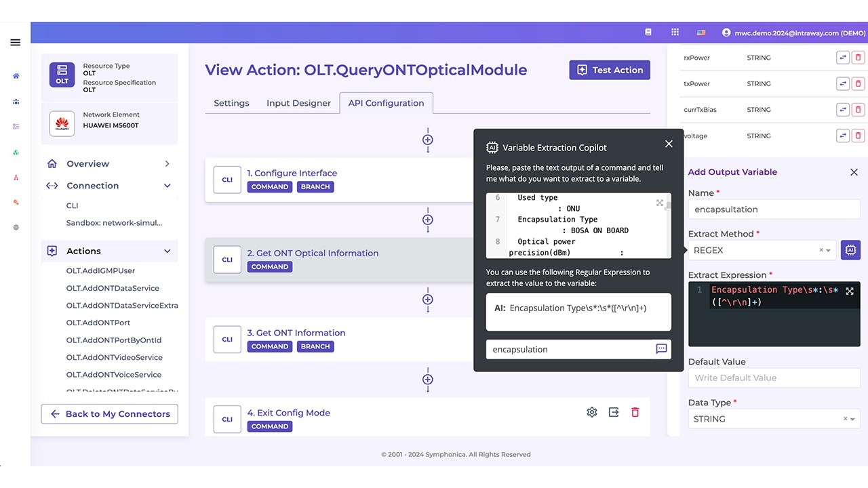Map the txPower variable

click(843, 84)
